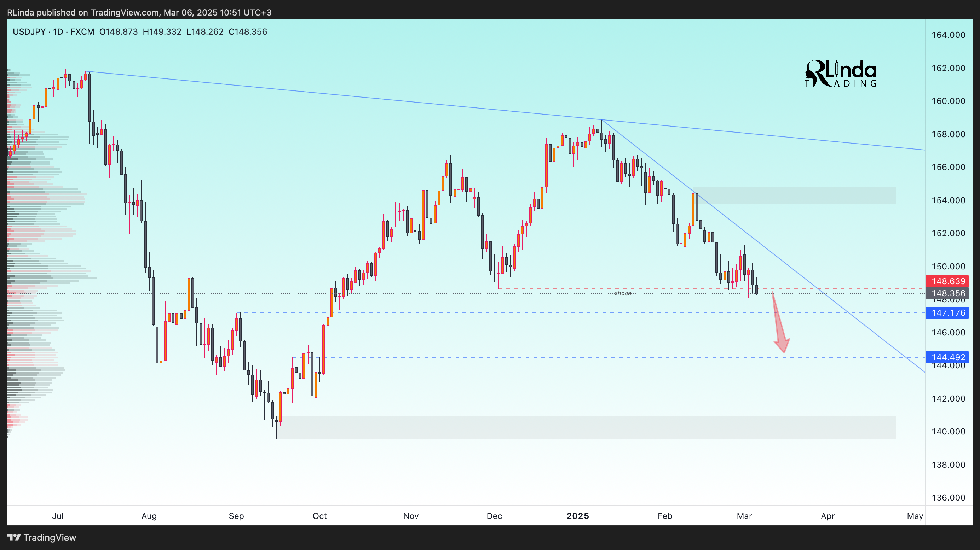Click the 140.000 price axis label
This screenshot has height=550, width=980.
pos(948,431)
